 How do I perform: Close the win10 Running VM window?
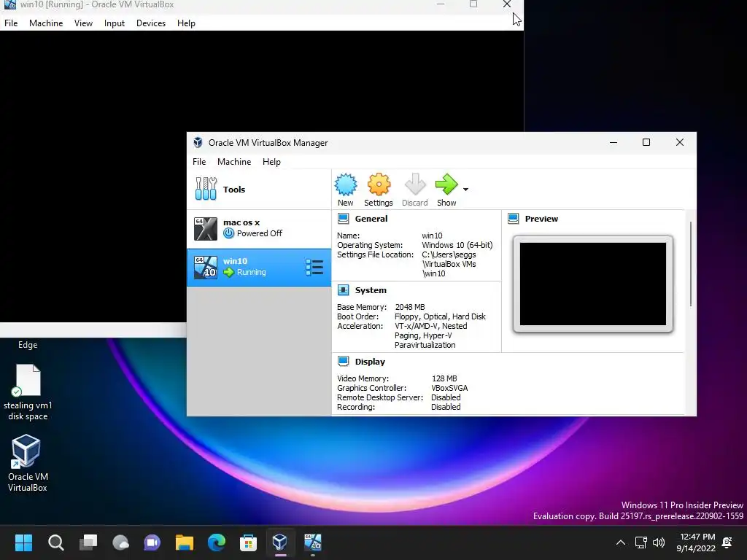507,4
